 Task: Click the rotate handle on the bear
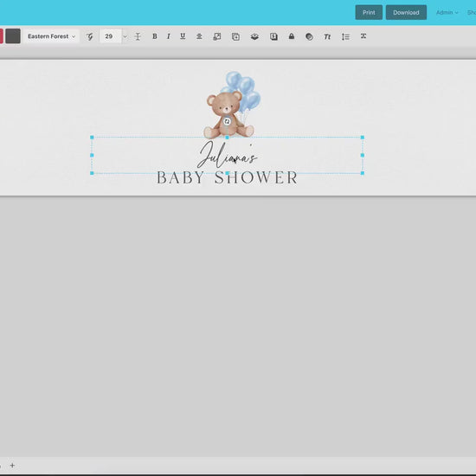[x=227, y=121]
